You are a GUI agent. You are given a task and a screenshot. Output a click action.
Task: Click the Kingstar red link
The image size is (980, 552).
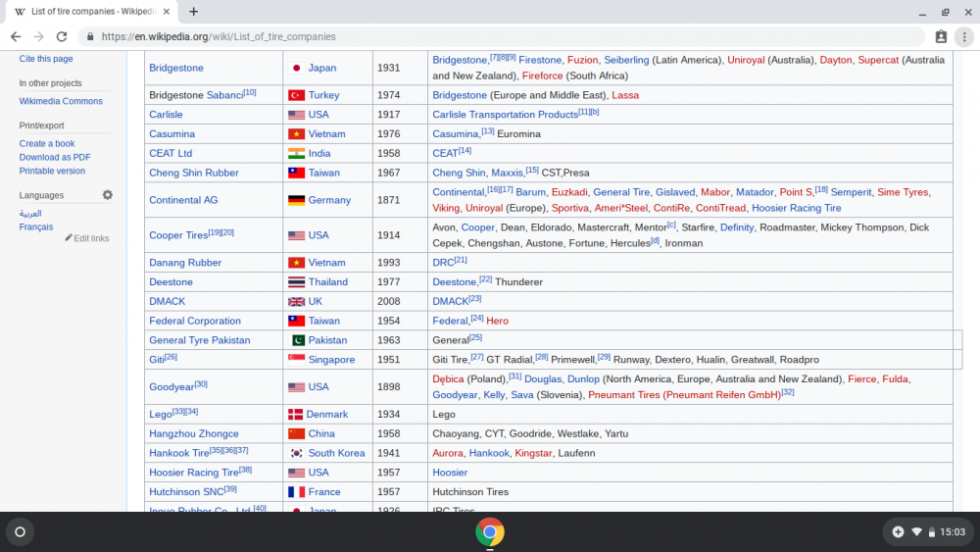pos(533,453)
